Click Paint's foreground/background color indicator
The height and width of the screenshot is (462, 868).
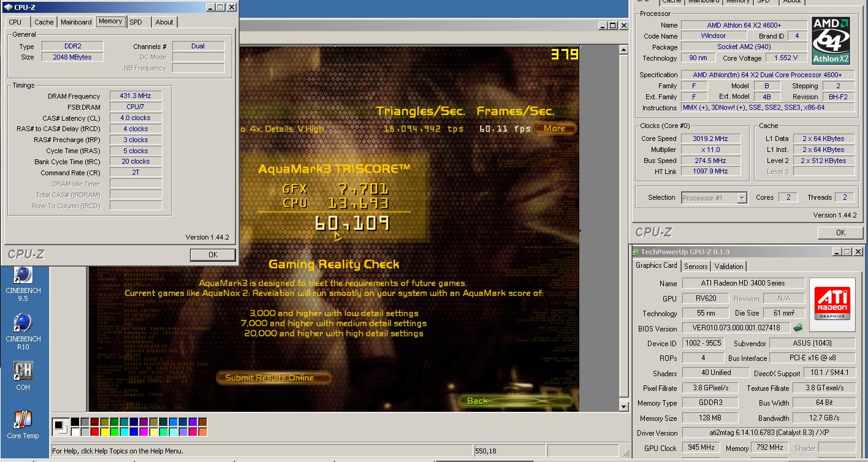click(x=61, y=426)
